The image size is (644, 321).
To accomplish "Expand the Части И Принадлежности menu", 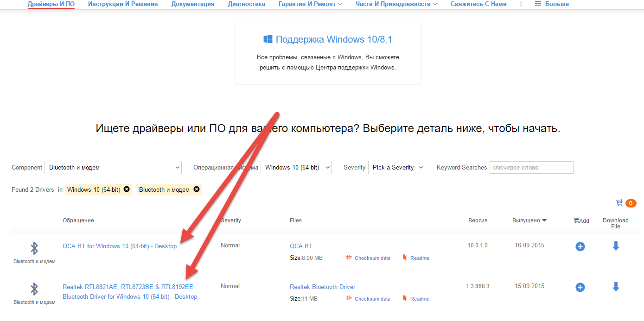I will [396, 4].
